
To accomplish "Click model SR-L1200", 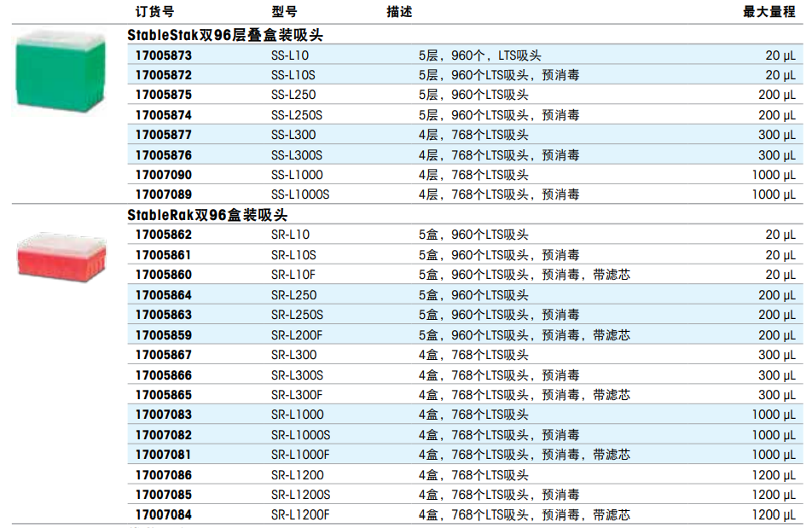I will [x=297, y=474].
